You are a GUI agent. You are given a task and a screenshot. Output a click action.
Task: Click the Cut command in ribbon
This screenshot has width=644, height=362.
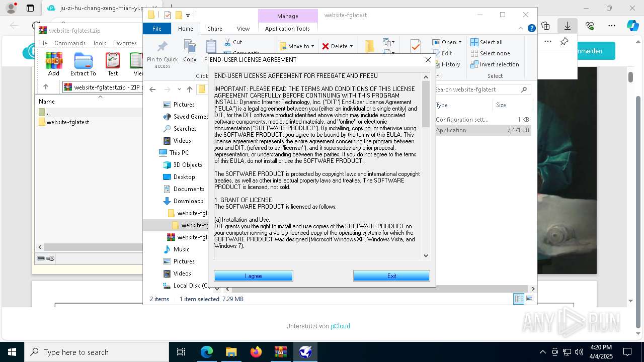(x=233, y=42)
